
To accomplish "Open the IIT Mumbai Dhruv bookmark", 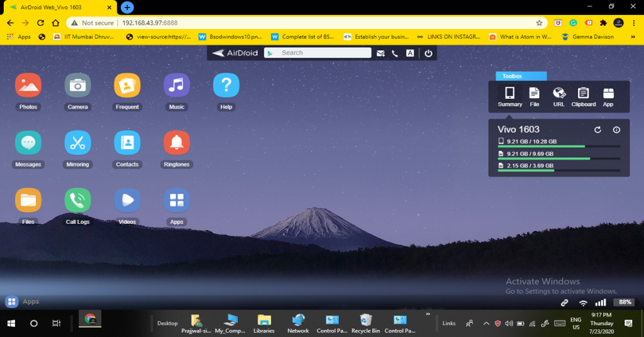I will click(x=84, y=37).
